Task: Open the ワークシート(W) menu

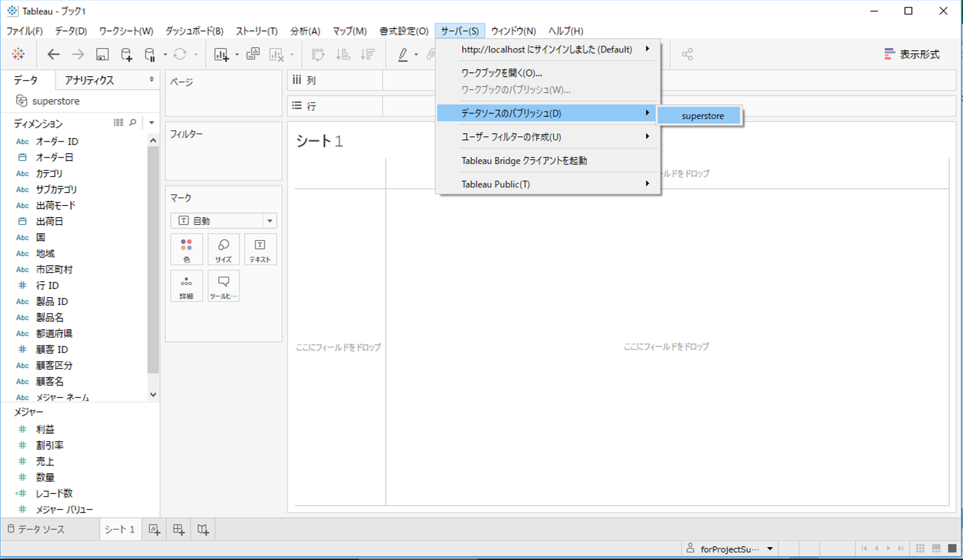Action: [127, 31]
